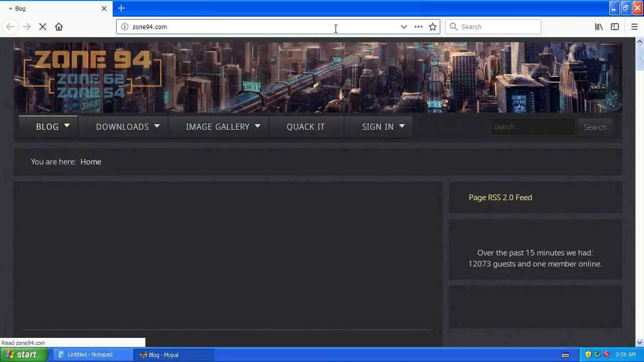This screenshot has height=362, width=644.
Task: Show address bar history dropdown arrow
Action: pyautogui.click(x=404, y=27)
